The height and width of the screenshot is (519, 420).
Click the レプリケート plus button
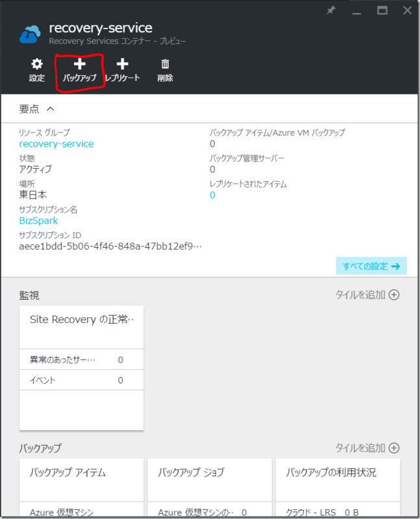click(122, 70)
